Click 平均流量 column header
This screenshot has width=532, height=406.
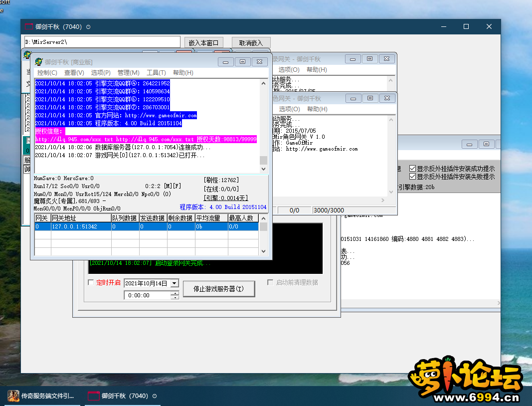point(212,218)
